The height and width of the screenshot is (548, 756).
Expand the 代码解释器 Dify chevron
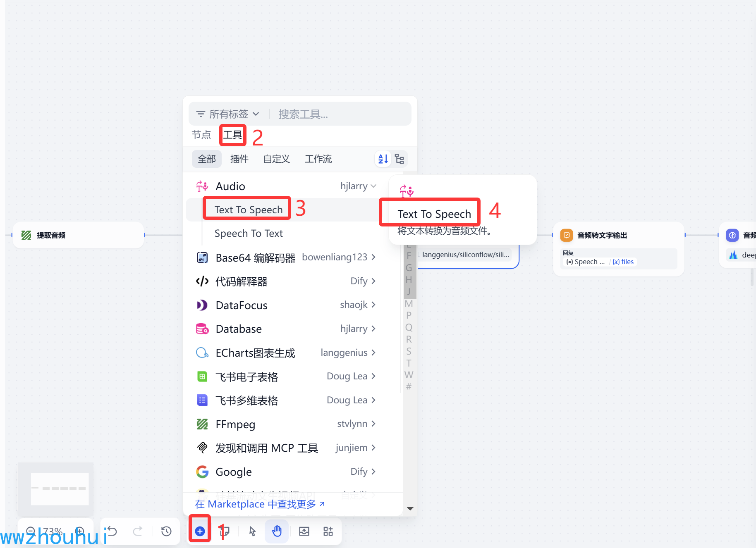373,281
